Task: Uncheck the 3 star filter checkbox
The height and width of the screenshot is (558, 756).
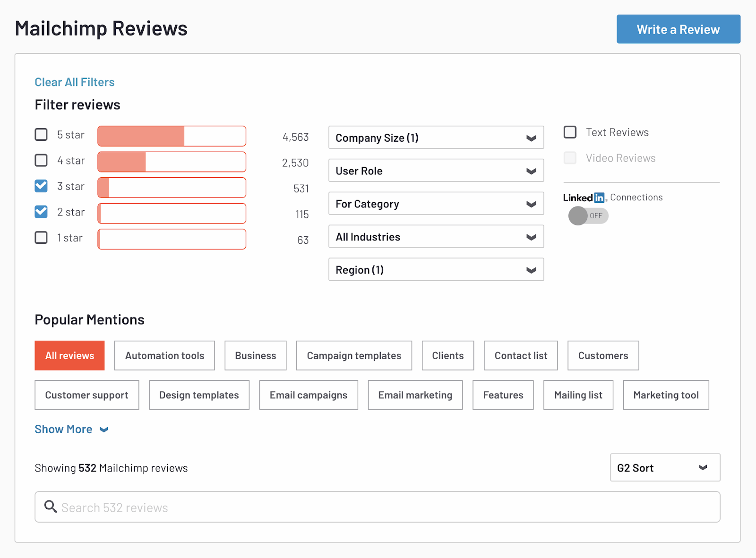Action: [x=41, y=186]
